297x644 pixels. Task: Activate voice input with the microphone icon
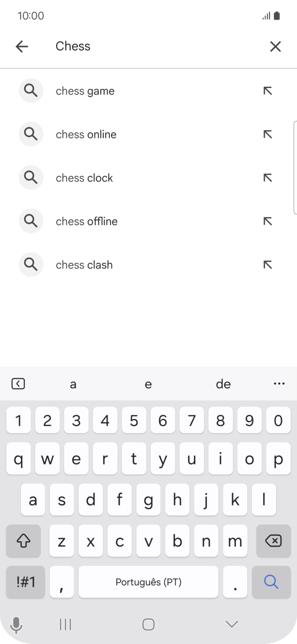17,624
